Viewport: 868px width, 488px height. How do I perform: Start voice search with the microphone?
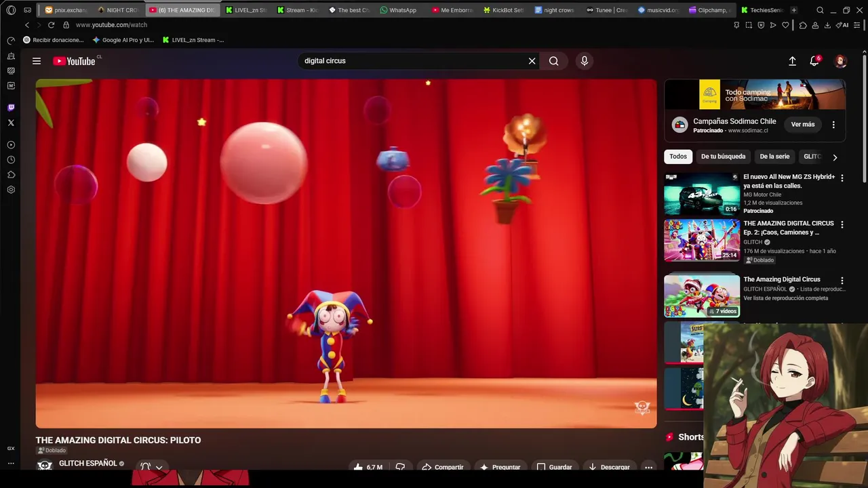tap(585, 61)
